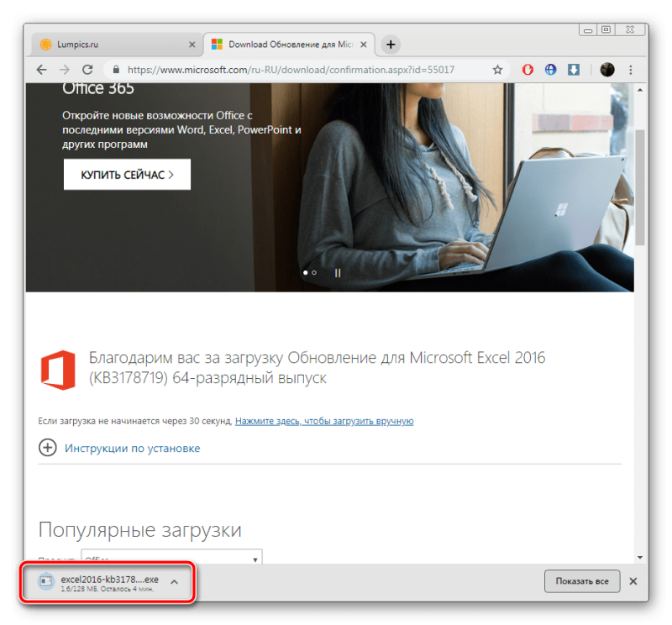Select the first carousel dot

tap(305, 273)
